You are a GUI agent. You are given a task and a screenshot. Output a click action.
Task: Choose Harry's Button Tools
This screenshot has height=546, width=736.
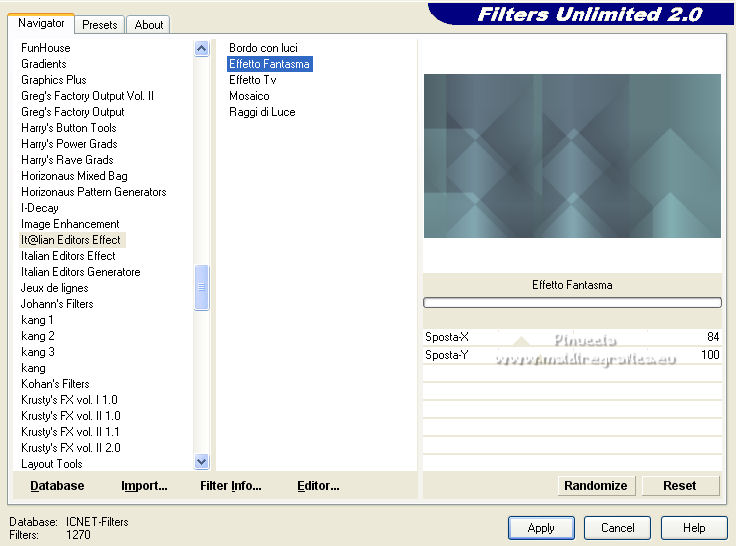coord(69,128)
